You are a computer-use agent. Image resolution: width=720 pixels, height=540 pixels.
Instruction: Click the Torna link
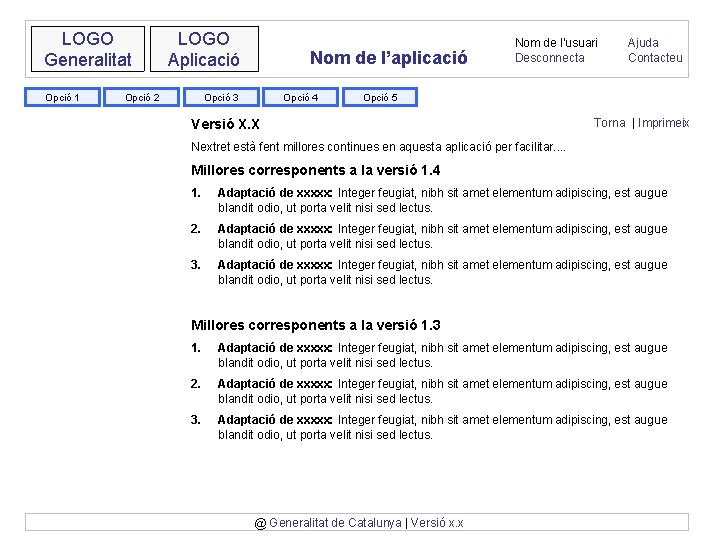point(609,123)
